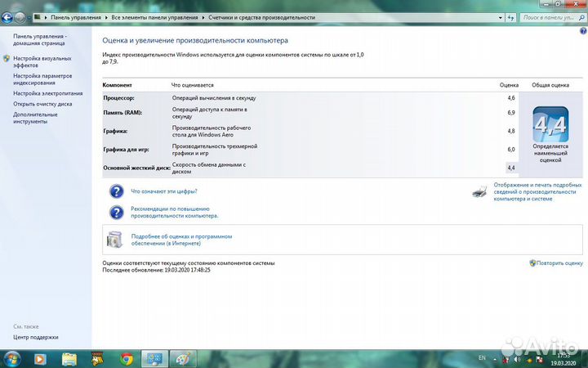Click the search magnifier icon
Screen dimensions: 588x368
582,17
